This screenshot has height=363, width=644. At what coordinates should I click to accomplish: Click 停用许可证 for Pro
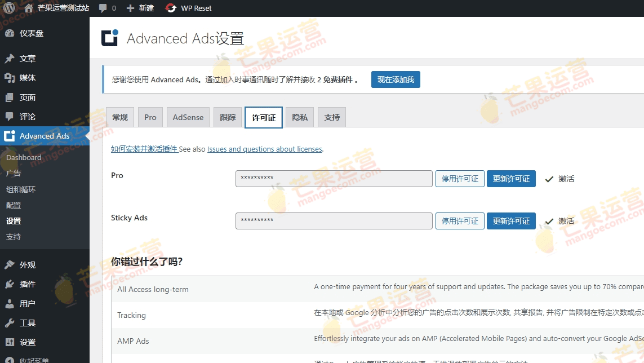tap(460, 179)
